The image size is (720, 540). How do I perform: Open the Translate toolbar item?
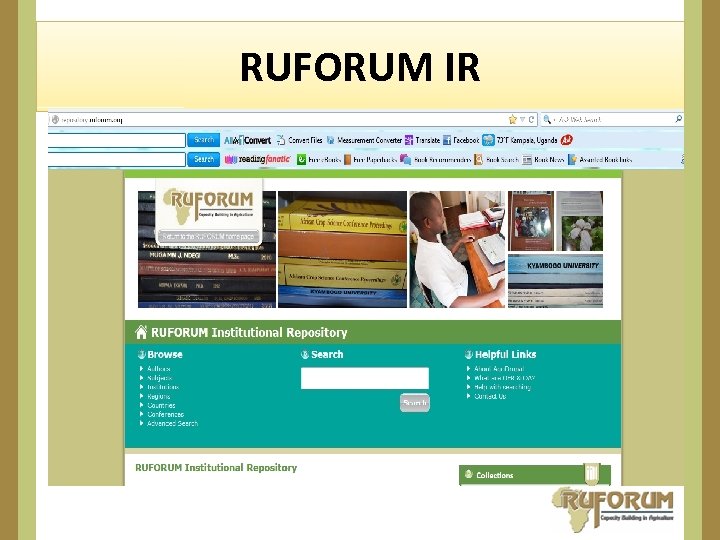click(422, 140)
